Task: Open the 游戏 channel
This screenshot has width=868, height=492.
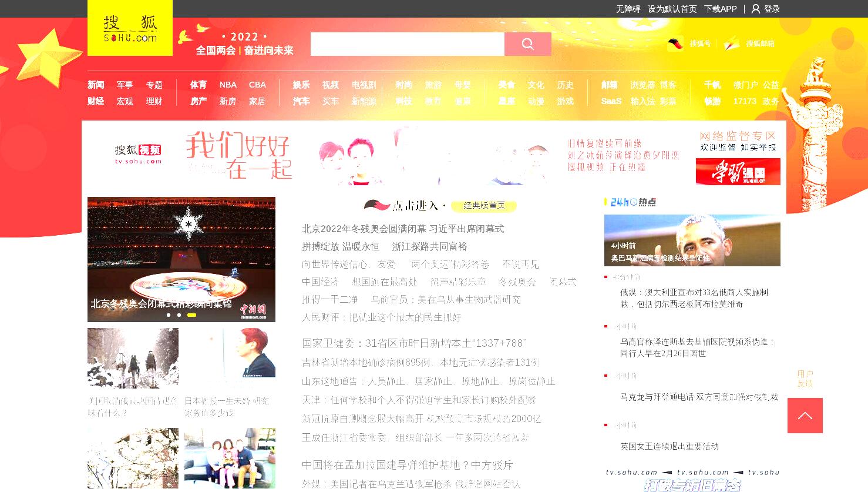Action: point(565,101)
